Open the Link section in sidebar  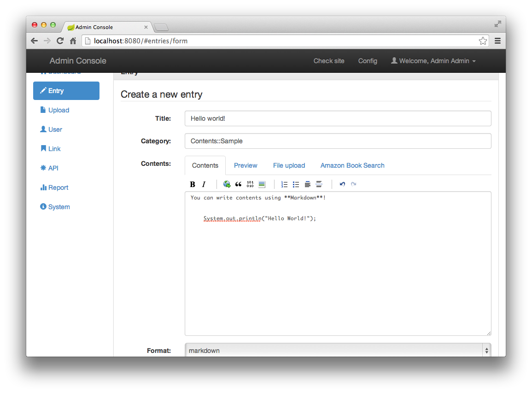pos(66,149)
